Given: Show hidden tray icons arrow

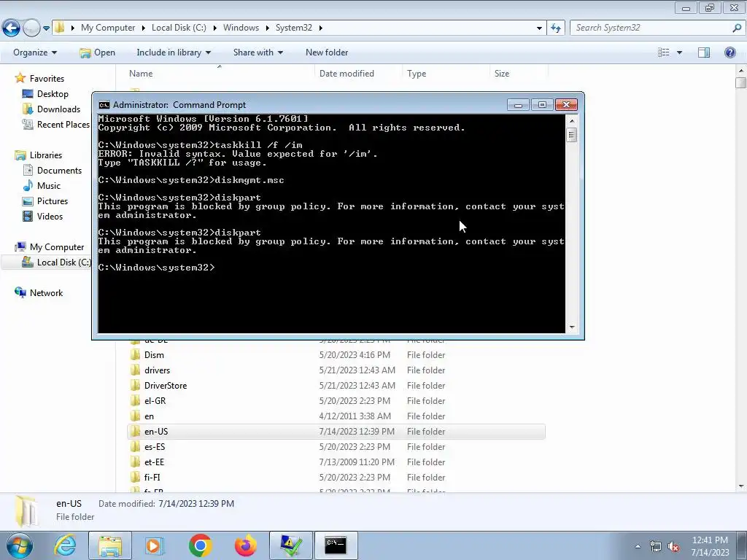Looking at the screenshot, I should coord(638,546).
